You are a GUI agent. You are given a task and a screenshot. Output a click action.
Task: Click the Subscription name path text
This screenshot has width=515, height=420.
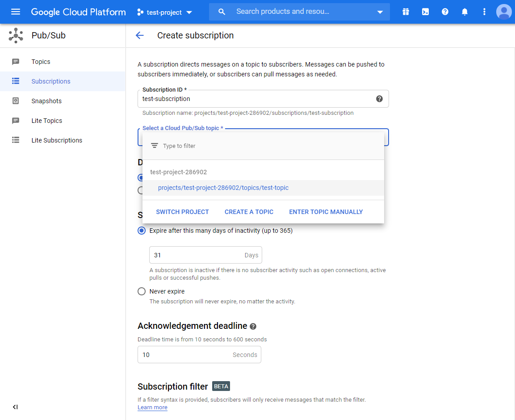coord(248,113)
